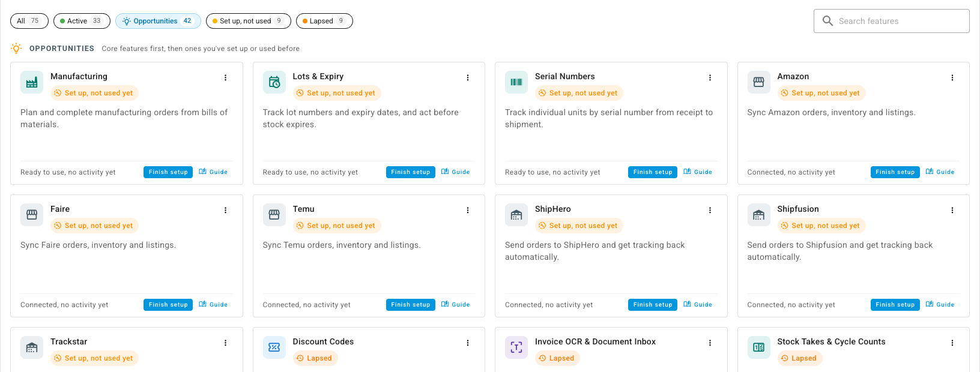This screenshot has height=372, width=980.
Task: Click the Faire storefront icon
Action: pos(32,215)
